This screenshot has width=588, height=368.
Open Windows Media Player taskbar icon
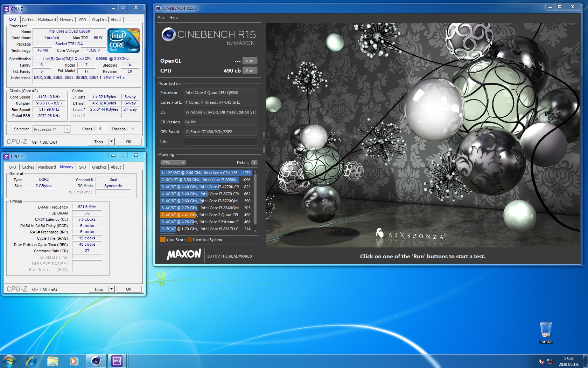(x=73, y=361)
